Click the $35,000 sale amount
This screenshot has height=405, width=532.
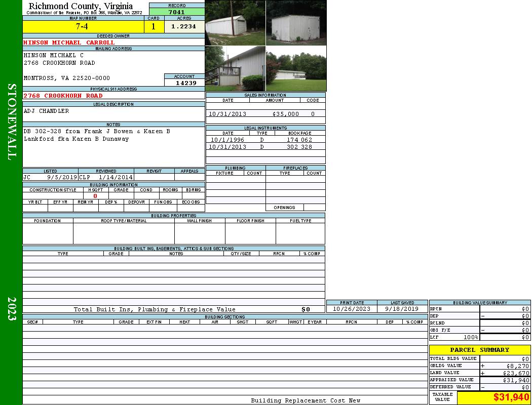tap(285, 114)
